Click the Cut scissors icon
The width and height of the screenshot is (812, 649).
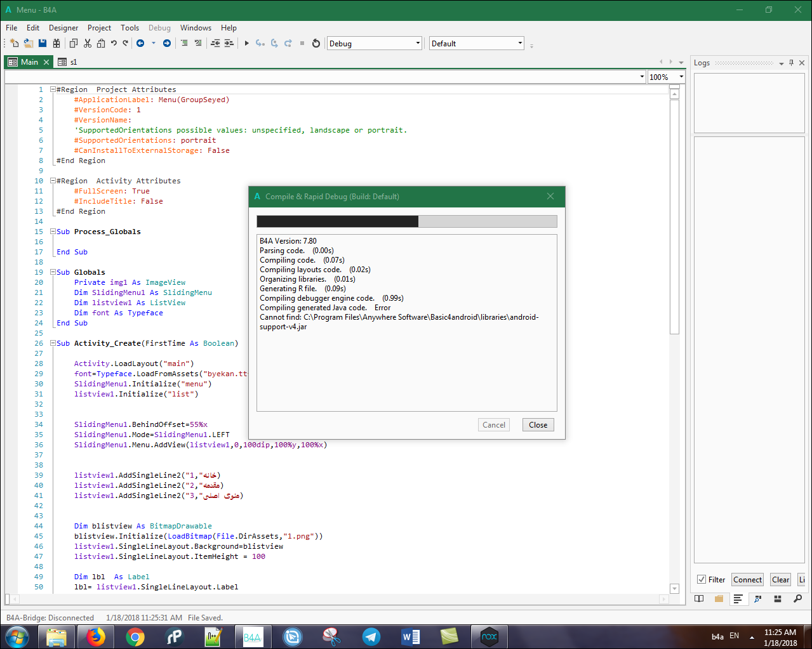coord(88,43)
